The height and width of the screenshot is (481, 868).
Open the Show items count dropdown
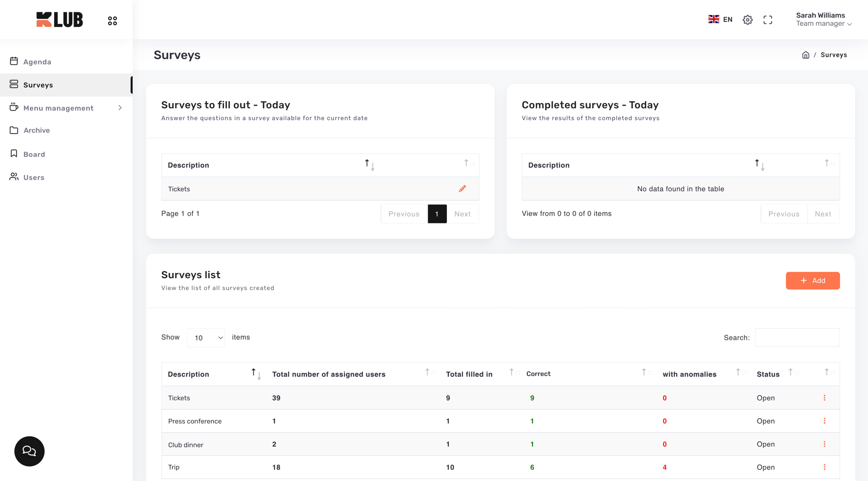point(206,337)
